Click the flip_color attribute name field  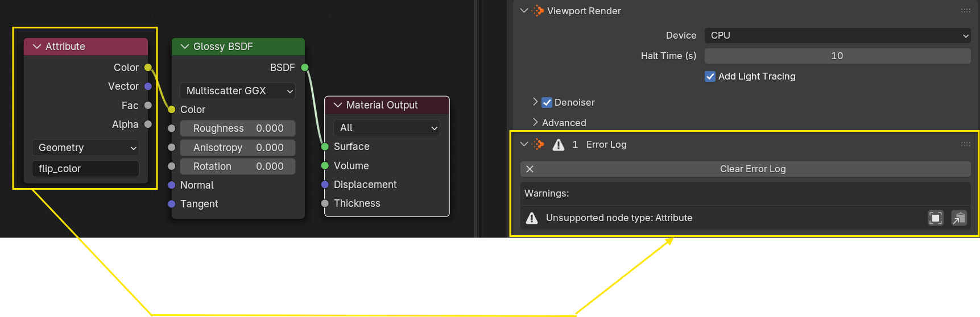(x=86, y=169)
